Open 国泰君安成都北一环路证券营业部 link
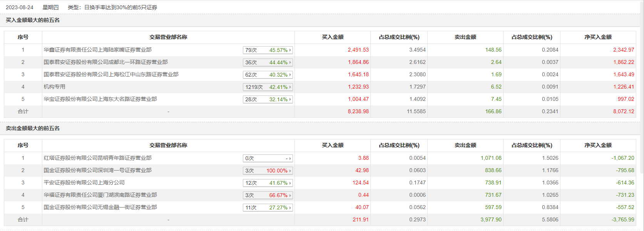644x231 pixels. 105,62
